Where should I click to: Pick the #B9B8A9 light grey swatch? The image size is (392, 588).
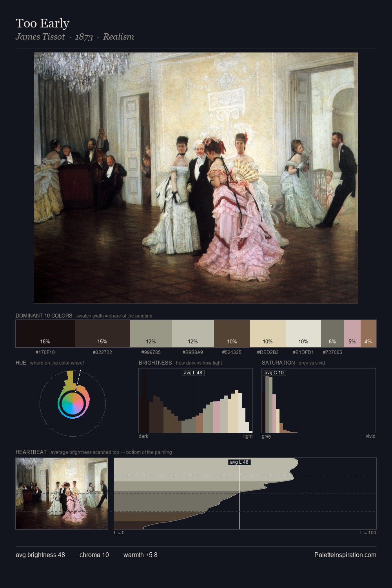(193, 334)
